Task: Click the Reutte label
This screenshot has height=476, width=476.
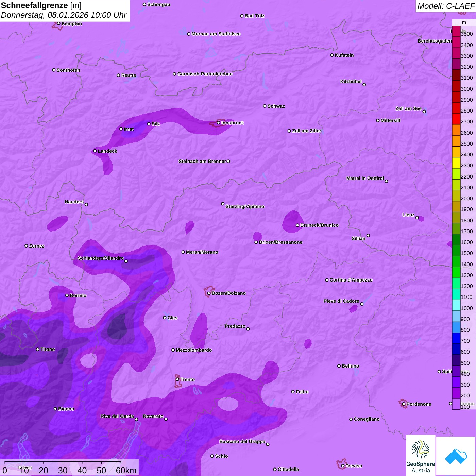Action: (129, 75)
